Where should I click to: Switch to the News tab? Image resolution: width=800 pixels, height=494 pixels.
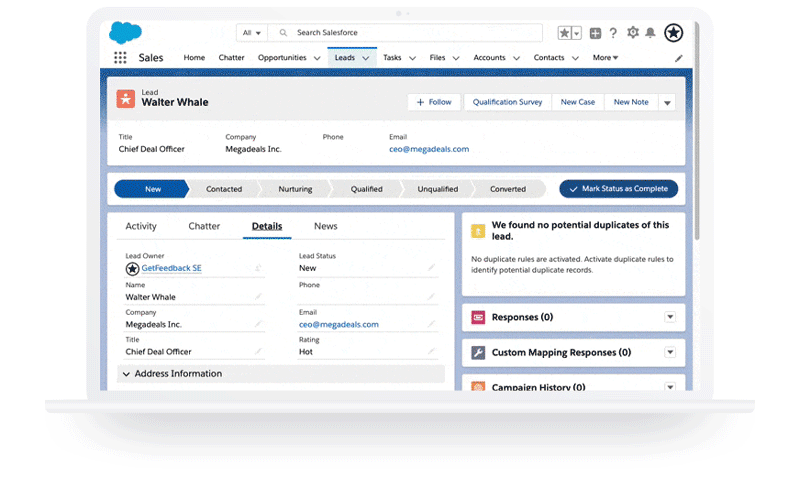[x=326, y=226]
